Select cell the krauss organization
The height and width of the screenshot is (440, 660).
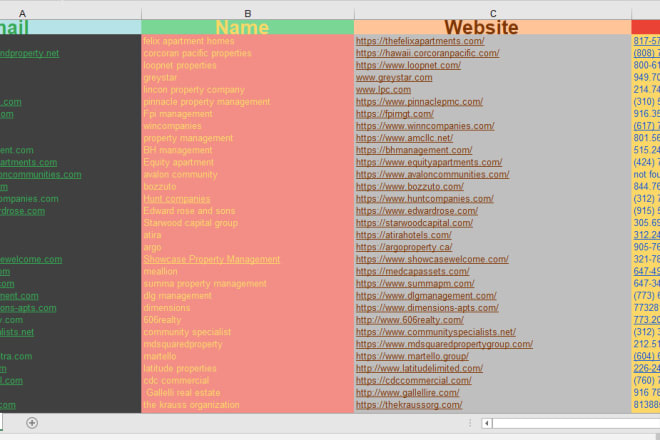[x=248, y=405]
